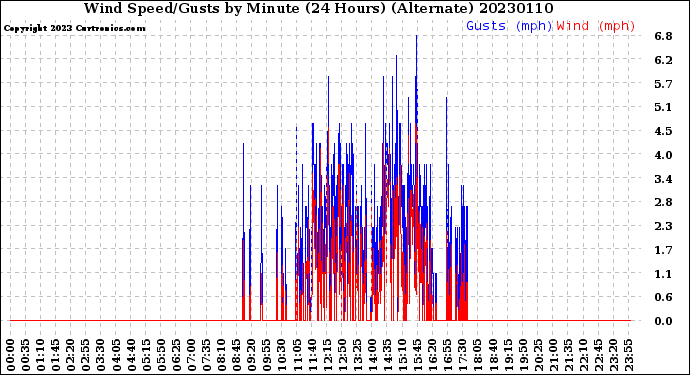Click the 4.5 y-axis label
Viewport: 690px width, 375px height.
tap(664, 131)
